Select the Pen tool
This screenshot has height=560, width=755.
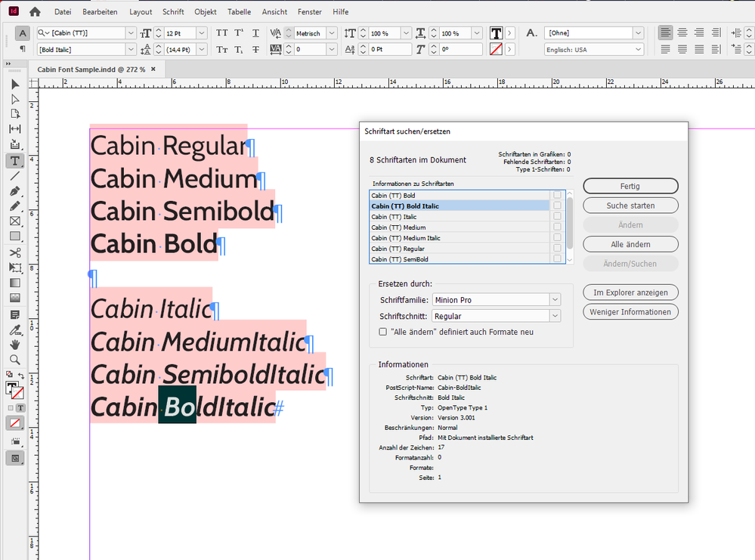[x=15, y=191]
